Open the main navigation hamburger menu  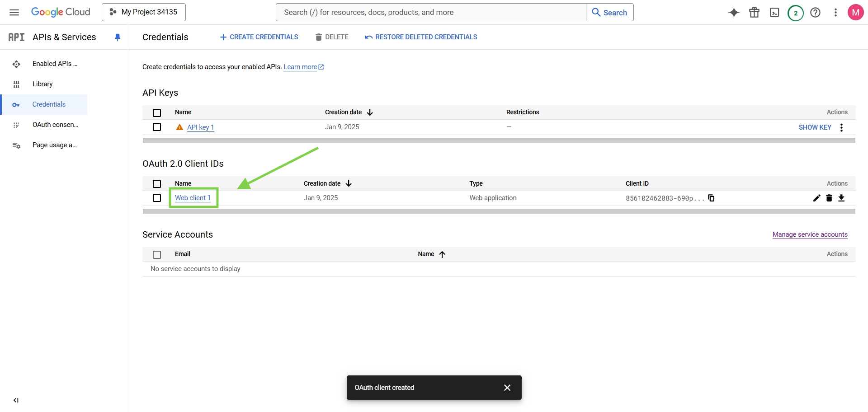click(x=14, y=12)
